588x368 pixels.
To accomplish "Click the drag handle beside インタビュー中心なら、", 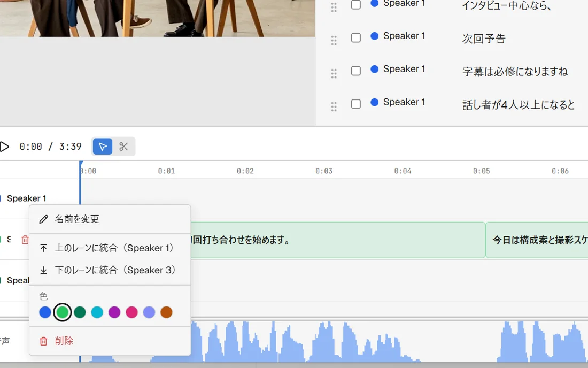I will [334, 7].
